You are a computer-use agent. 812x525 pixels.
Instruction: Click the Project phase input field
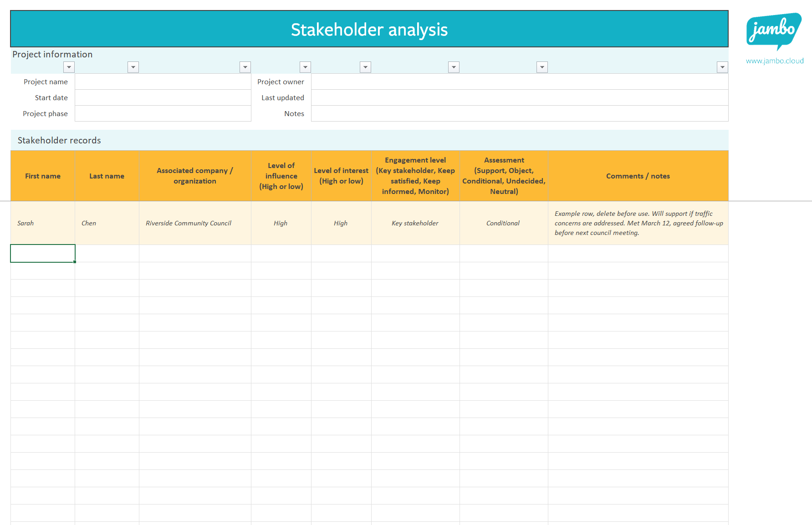pos(163,114)
